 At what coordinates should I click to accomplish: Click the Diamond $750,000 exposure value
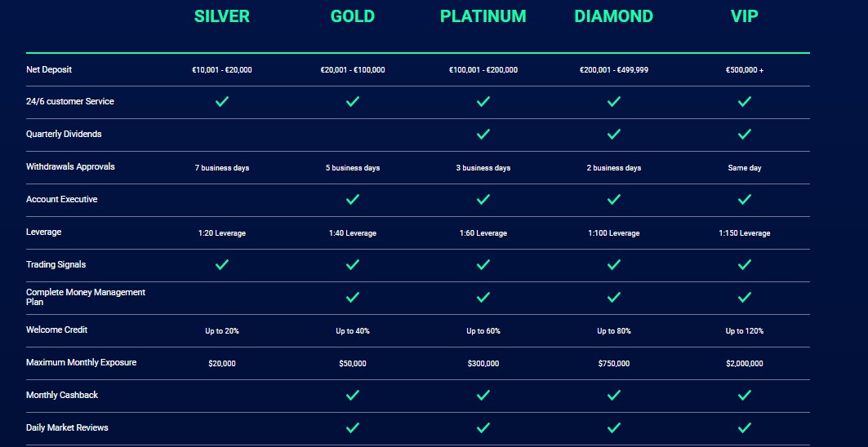pyautogui.click(x=614, y=364)
